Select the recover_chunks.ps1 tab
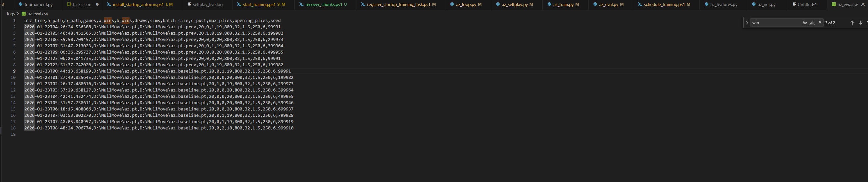 pos(323,4)
